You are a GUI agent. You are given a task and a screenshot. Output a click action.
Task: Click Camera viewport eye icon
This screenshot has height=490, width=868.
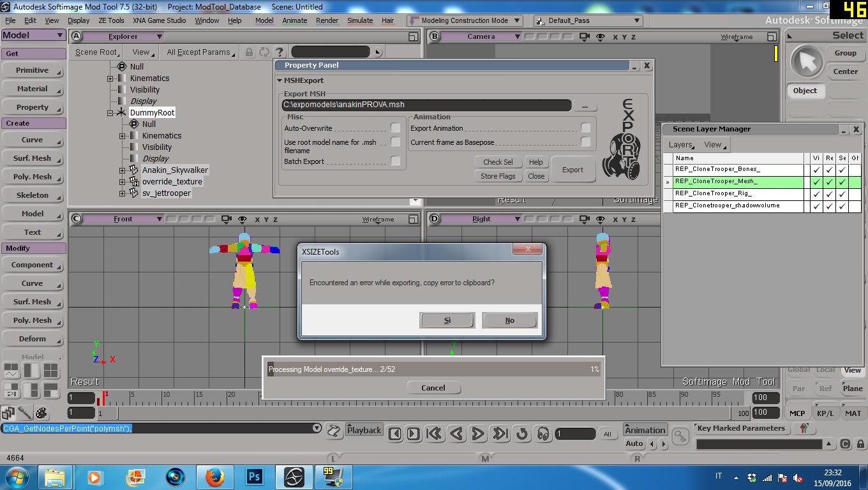point(601,37)
